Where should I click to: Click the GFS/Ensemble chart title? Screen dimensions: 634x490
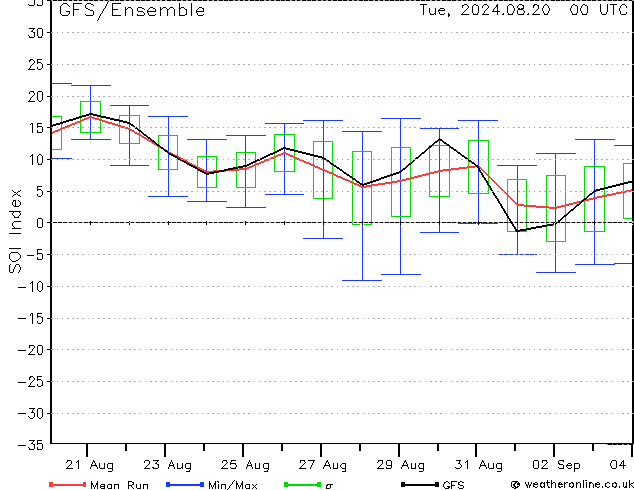[132, 10]
